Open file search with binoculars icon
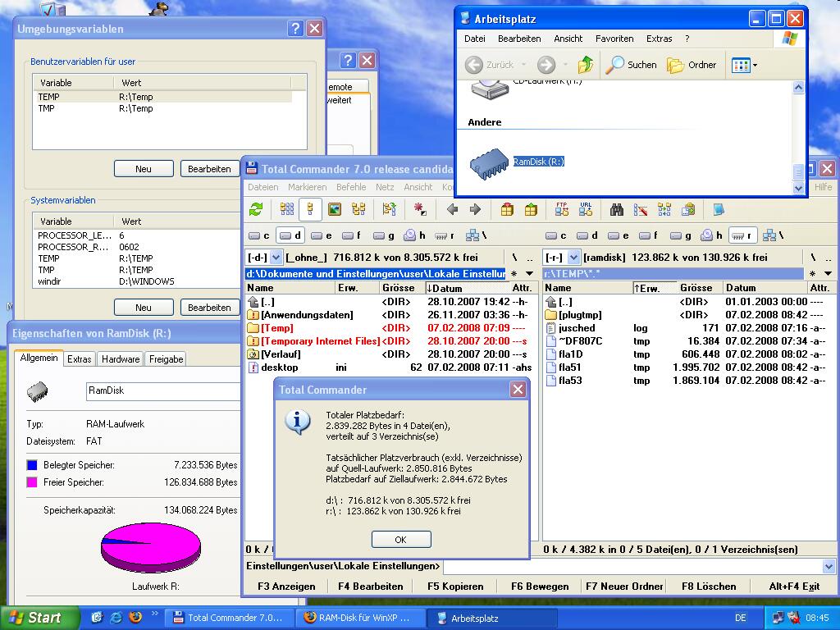Screen dimensions: 840x630 (x=617, y=209)
